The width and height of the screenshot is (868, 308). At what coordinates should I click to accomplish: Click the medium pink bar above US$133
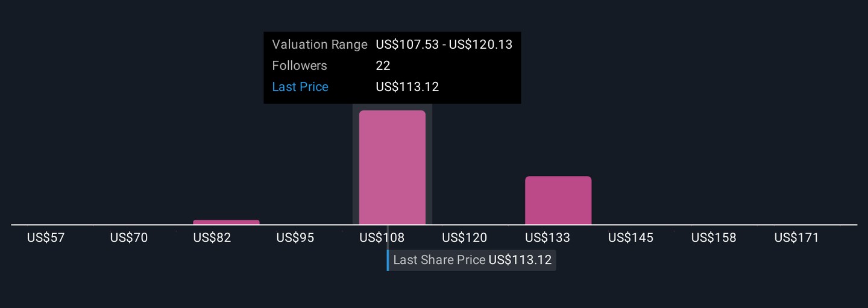[558, 200]
